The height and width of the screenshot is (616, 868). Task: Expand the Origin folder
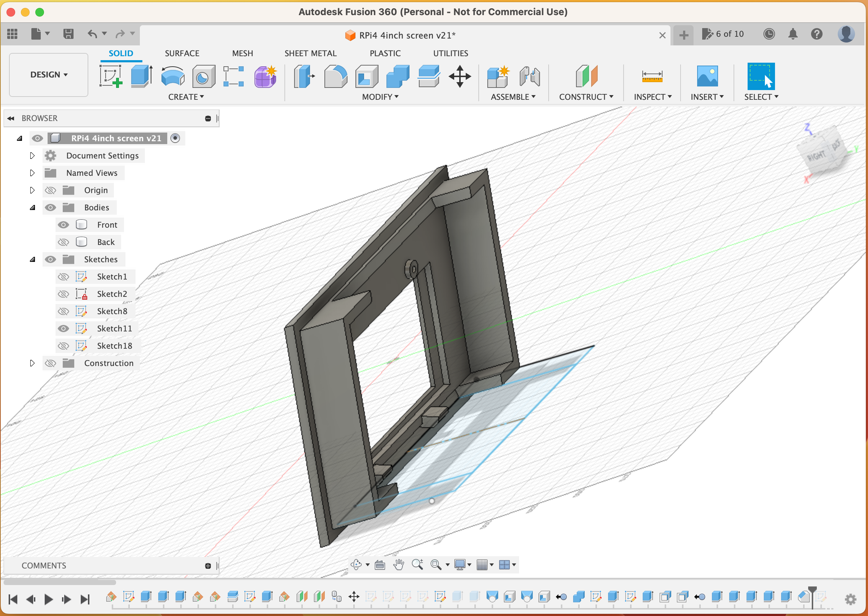[x=31, y=190]
